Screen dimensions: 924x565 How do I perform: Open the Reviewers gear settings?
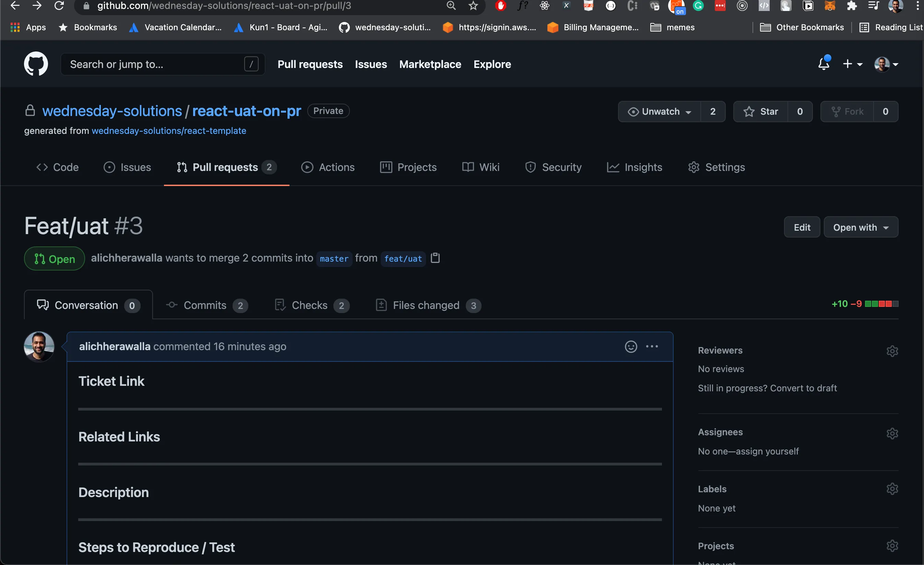[x=892, y=351]
